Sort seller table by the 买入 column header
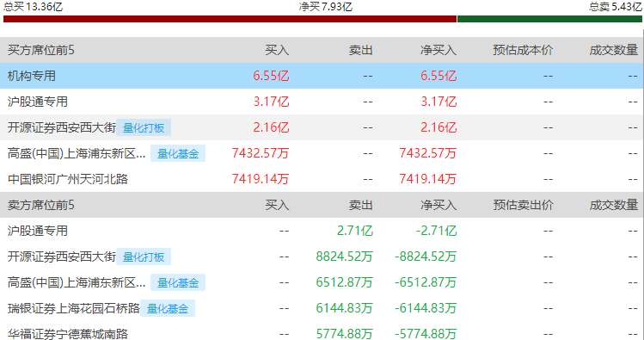Viewport: 644px width, 340px height. coord(277,205)
